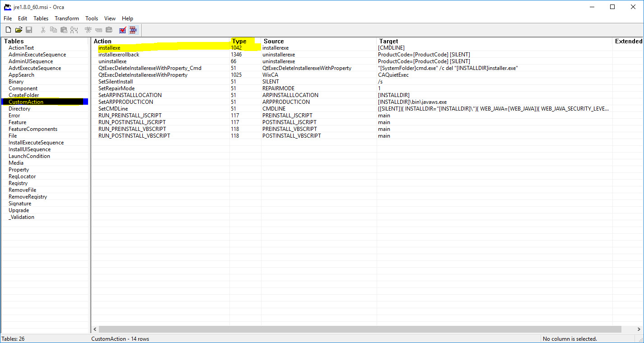Click the 'QtExecDeleteInstallerexeWithProperty_Cmd' action cell
644x343 pixels.
coord(150,68)
